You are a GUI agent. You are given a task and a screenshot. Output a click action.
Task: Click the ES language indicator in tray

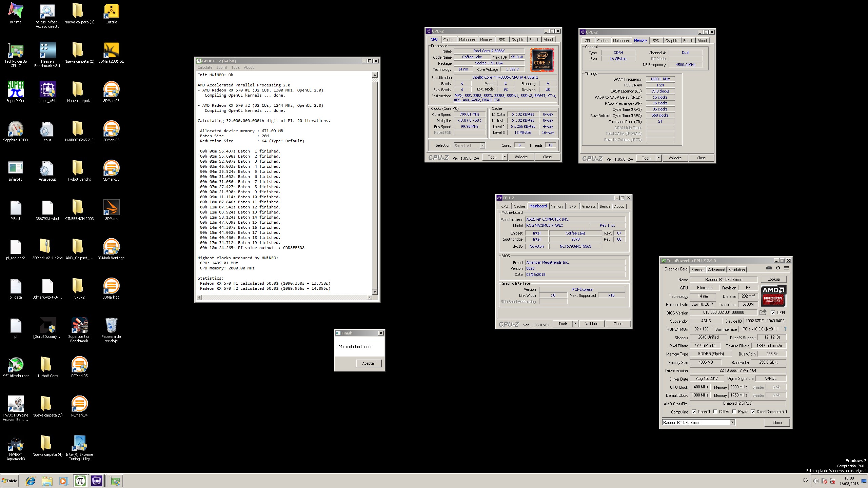tap(805, 480)
